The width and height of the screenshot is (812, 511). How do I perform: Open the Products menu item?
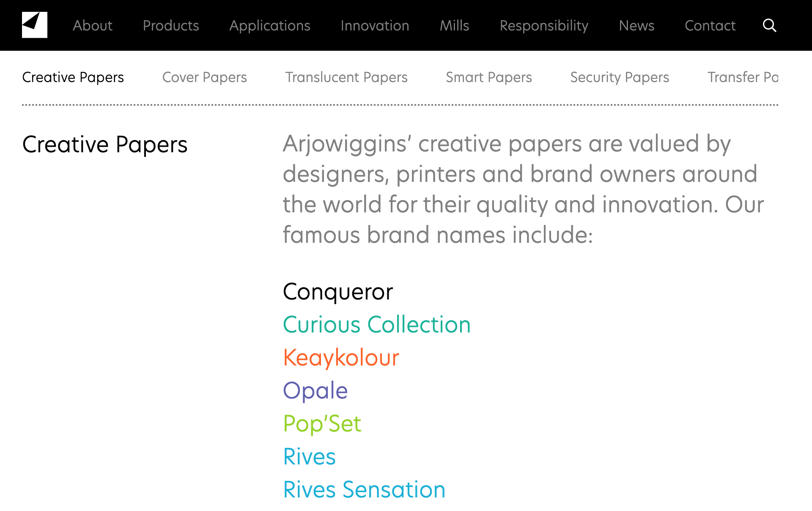tap(171, 26)
